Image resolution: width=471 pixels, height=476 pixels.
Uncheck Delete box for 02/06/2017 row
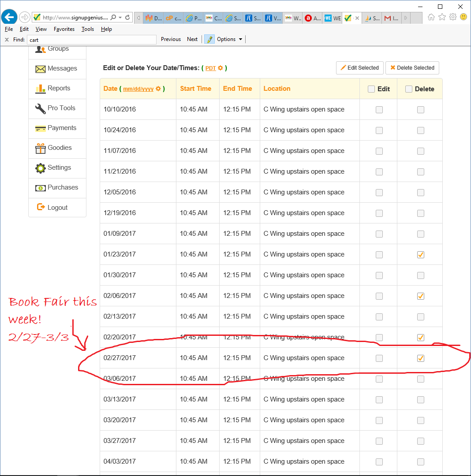421,296
